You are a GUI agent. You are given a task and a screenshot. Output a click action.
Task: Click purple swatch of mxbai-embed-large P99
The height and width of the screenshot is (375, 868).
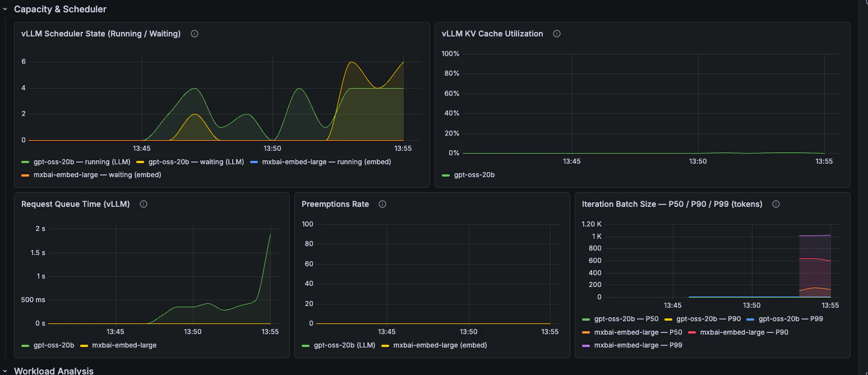pyautogui.click(x=586, y=345)
